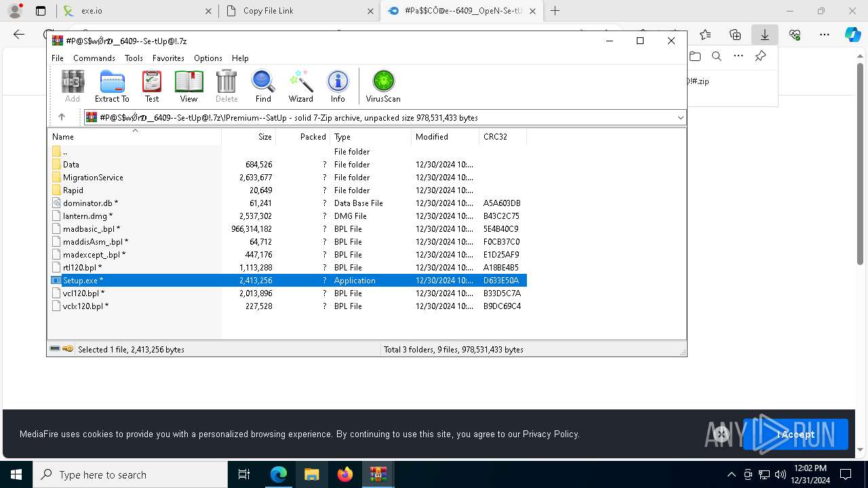The width and height of the screenshot is (868, 488).
Task: Go back in the browser
Action: tap(19, 35)
